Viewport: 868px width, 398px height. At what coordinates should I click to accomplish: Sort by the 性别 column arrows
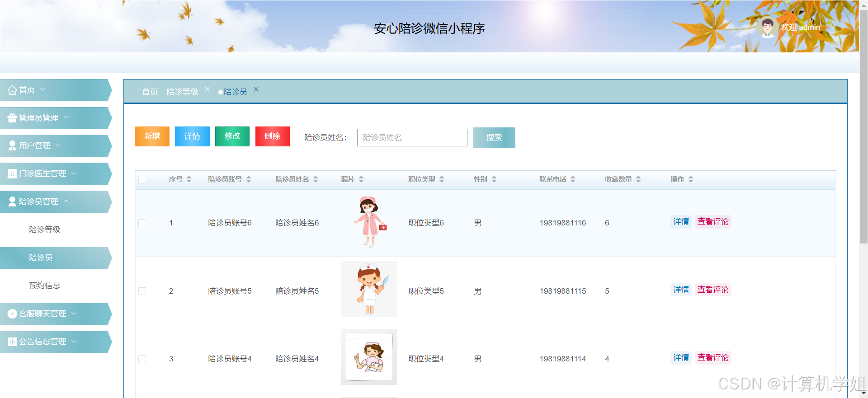click(x=494, y=179)
